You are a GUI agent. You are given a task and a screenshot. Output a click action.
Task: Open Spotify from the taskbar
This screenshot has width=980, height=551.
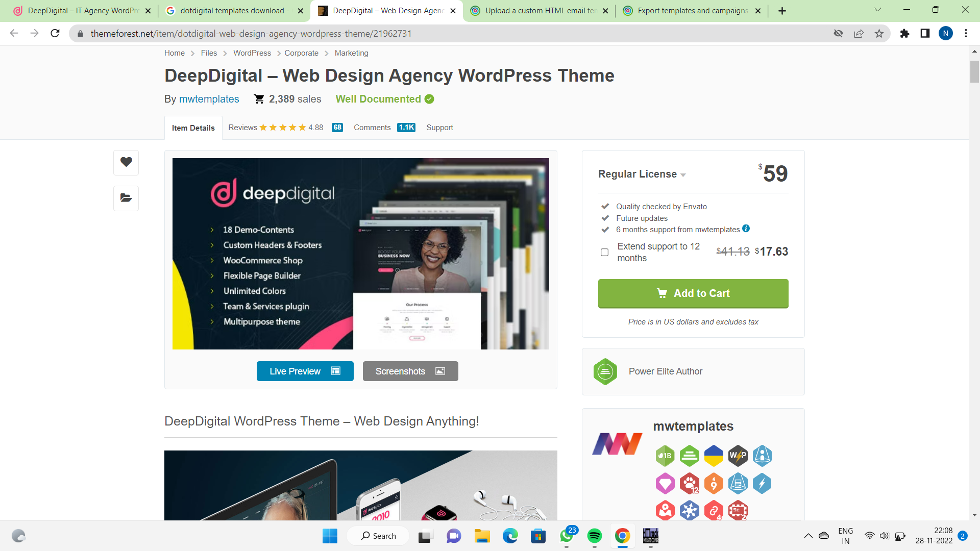pyautogui.click(x=594, y=536)
